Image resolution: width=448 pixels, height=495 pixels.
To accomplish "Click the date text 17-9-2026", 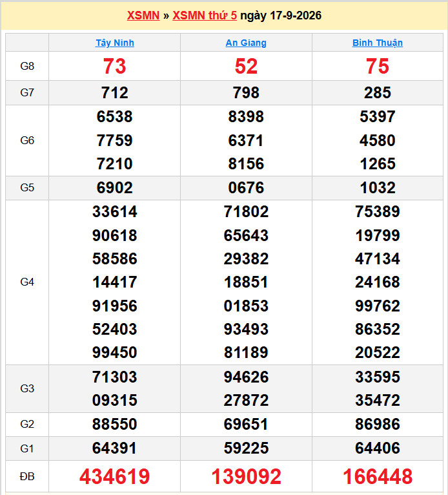I will tap(296, 16).
